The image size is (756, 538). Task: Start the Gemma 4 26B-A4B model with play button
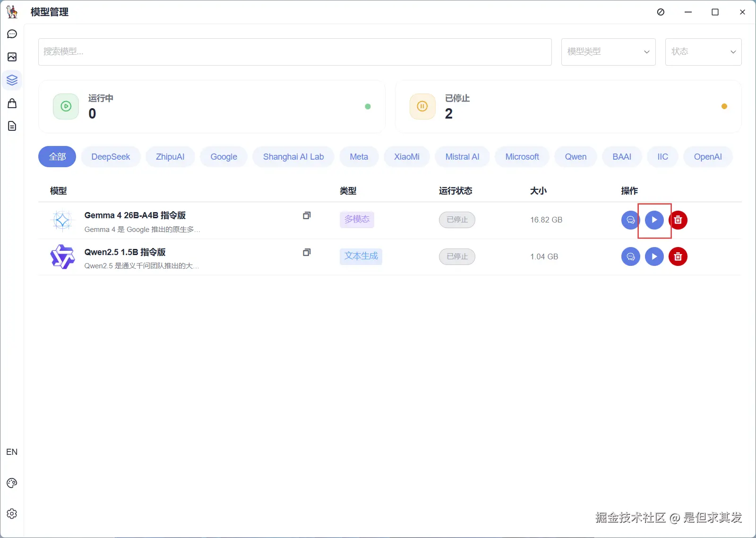pos(654,220)
